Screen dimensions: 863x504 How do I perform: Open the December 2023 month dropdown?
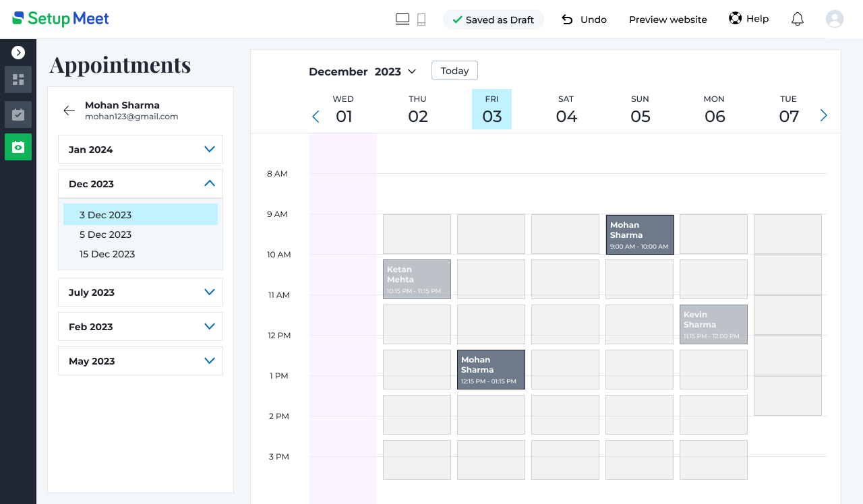(412, 71)
